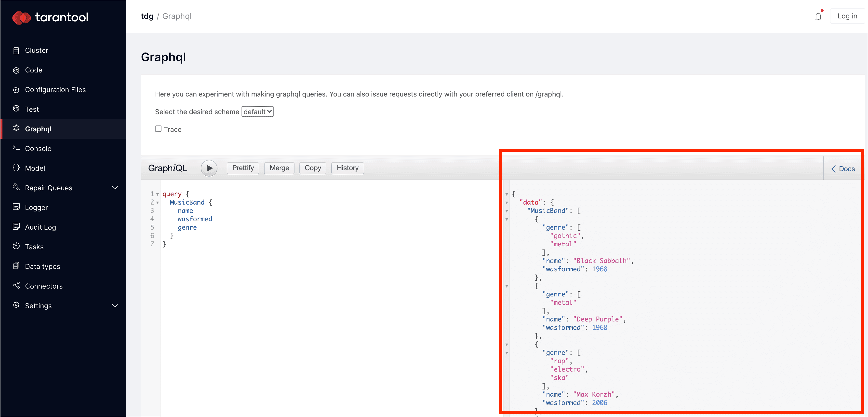Click the "Max Korzh" value in results
868x417 pixels.
(x=594, y=394)
